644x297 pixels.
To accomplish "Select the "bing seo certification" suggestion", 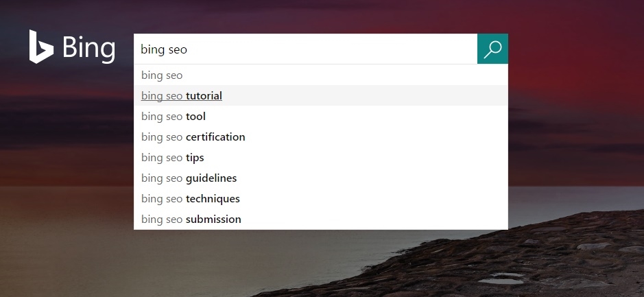I will tap(321, 136).
